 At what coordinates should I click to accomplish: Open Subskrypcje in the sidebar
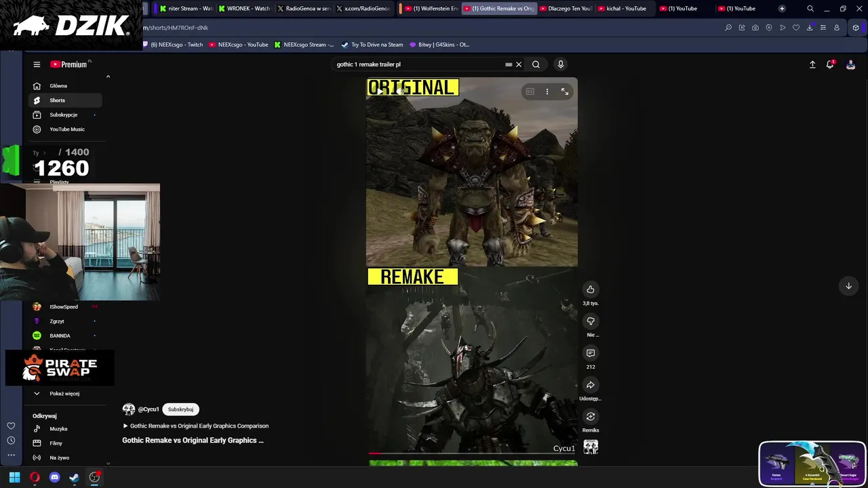pos(65,115)
